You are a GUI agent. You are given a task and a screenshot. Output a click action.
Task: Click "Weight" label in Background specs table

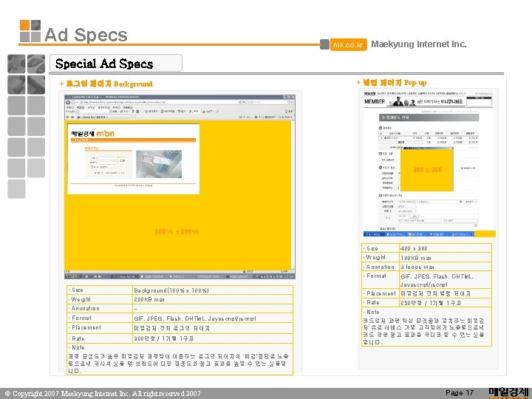pos(81,299)
